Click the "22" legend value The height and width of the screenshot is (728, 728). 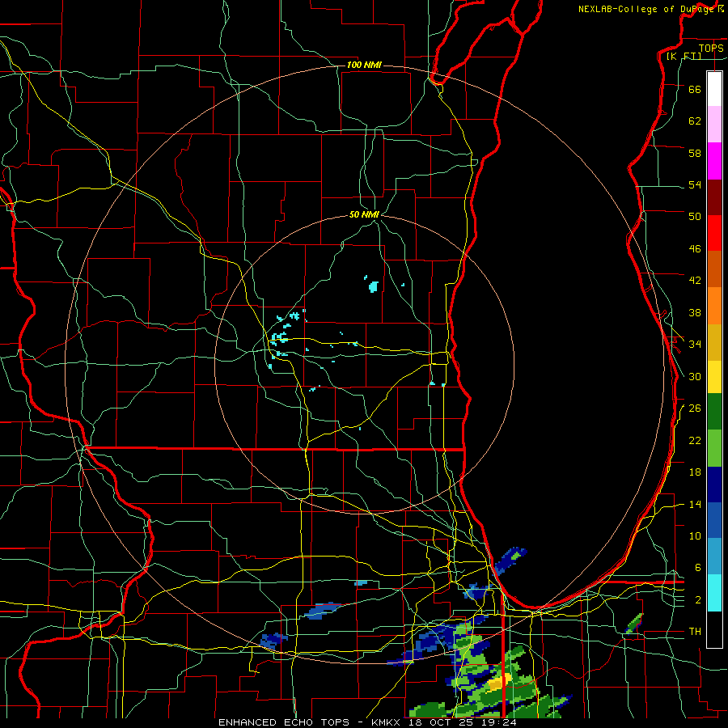[x=695, y=440]
